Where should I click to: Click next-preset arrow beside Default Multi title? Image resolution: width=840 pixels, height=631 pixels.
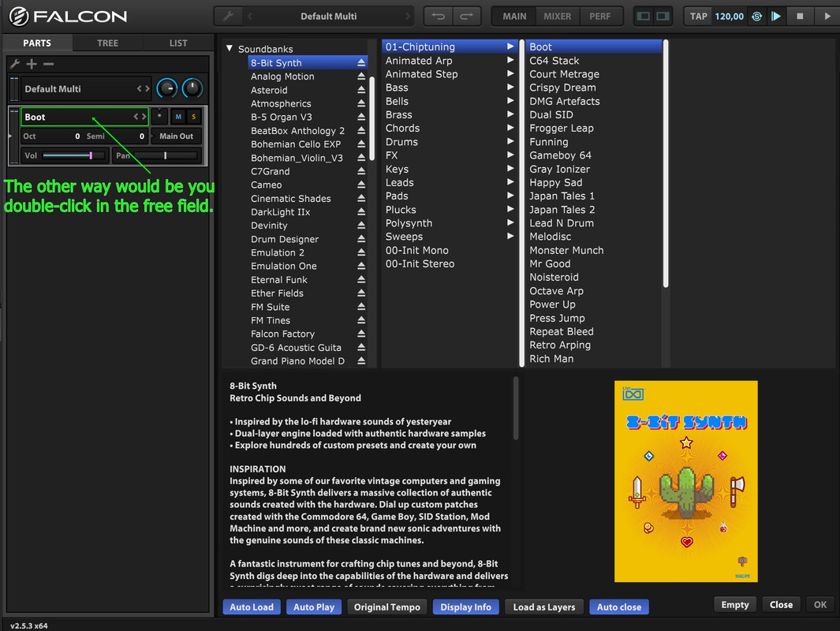click(x=407, y=16)
